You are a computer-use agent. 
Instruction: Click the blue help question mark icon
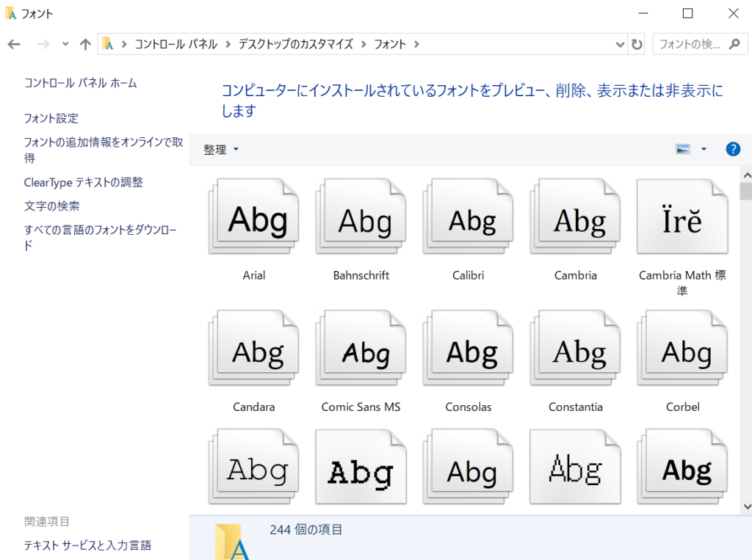(732, 149)
